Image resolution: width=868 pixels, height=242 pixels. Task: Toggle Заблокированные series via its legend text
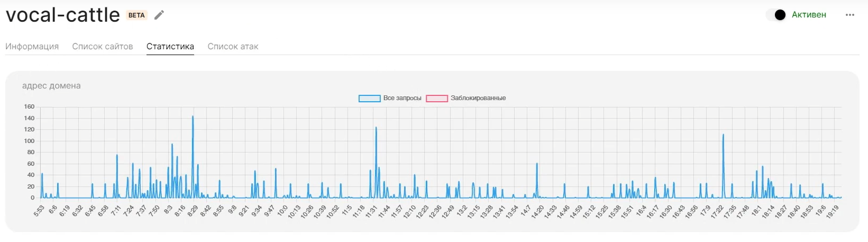(478, 98)
